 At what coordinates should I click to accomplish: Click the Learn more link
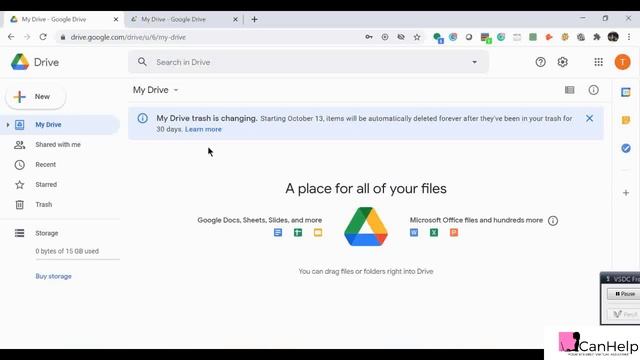[x=203, y=129]
